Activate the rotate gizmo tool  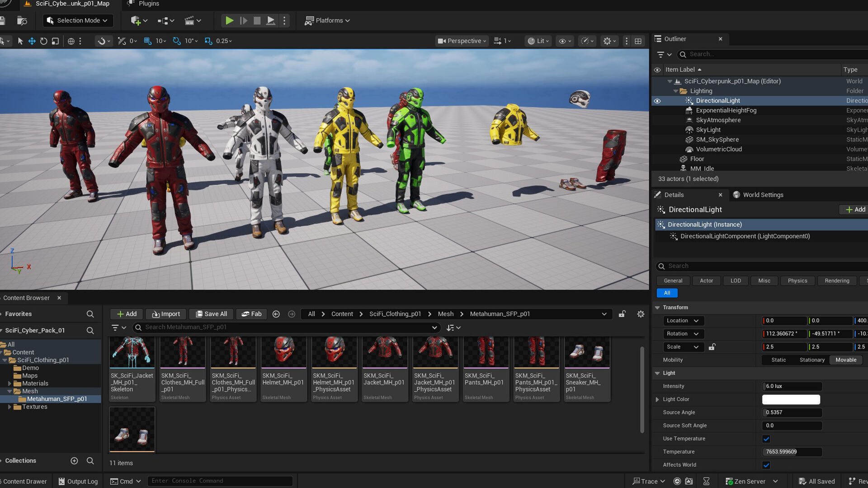pyautogui.click(x=43, y=41)
